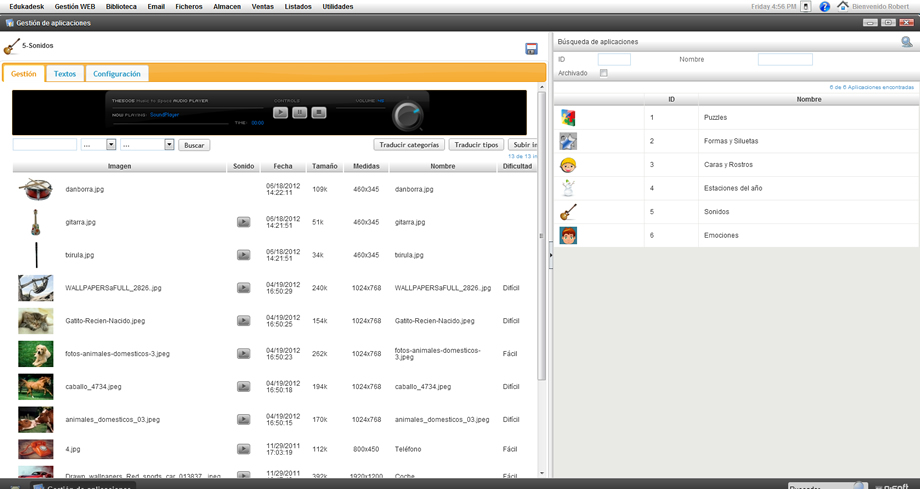The height and width of the screenshot is (489, 920).
Task: Select the Puzzles row name text
Action: (x=715, y=117)
